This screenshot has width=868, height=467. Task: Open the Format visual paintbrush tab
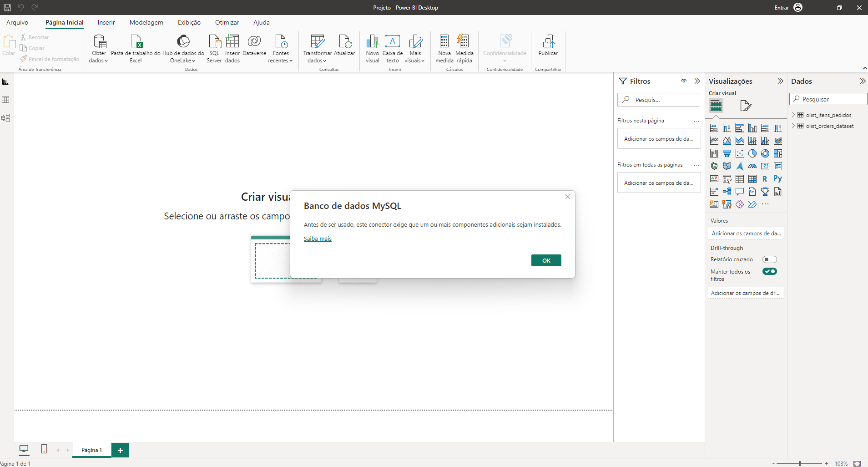point(746,106)
